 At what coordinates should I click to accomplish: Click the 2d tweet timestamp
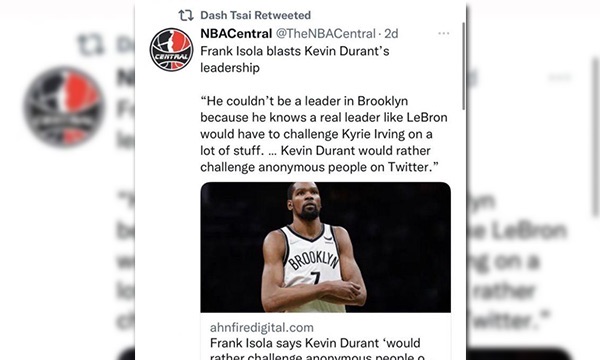pyautogui.click(x=391, y=34)
